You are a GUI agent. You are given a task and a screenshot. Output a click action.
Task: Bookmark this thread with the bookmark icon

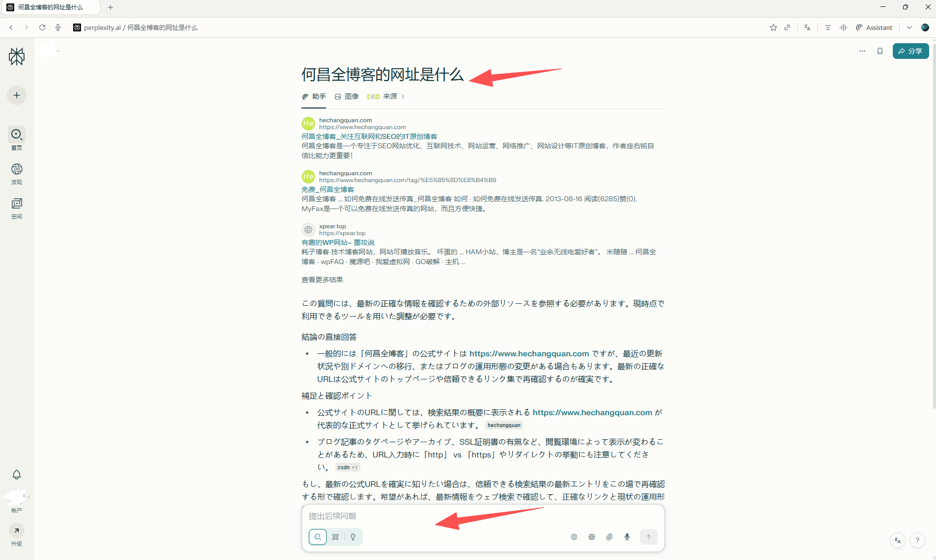[x=880, y=51]
